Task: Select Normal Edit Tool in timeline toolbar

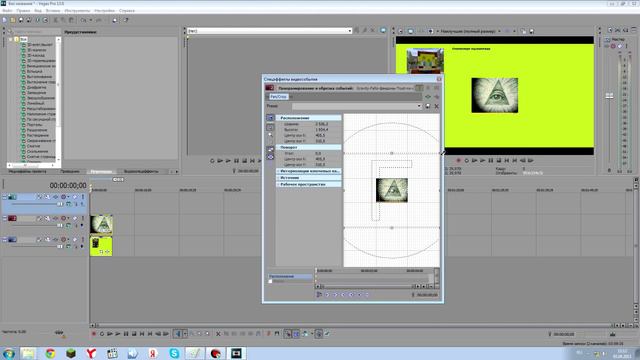Action: click(x=178, y=334)
